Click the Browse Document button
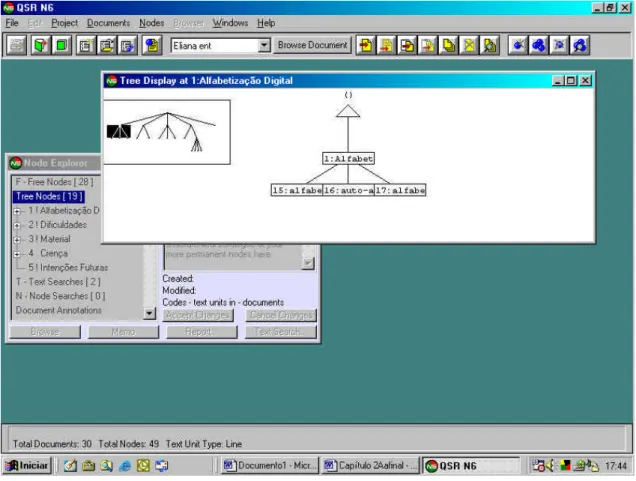Screen dimensions: 636x481 pos(312,45)
